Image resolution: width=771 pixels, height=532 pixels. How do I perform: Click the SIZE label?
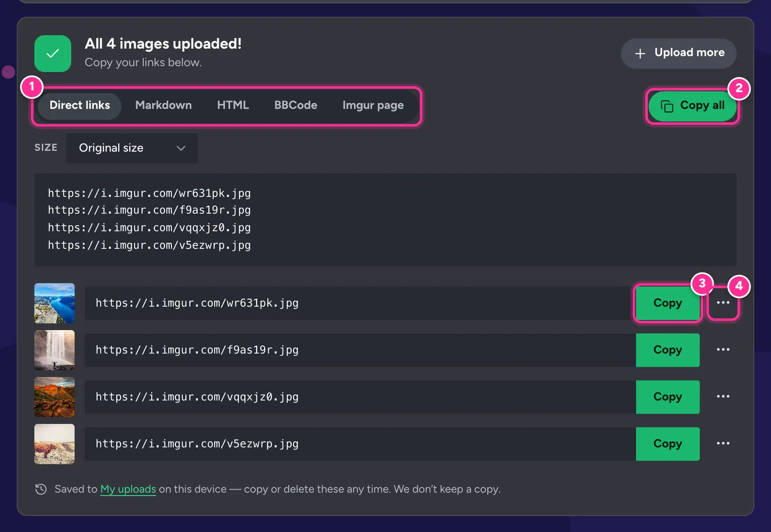pyautogui.click(x=46, y=148)
